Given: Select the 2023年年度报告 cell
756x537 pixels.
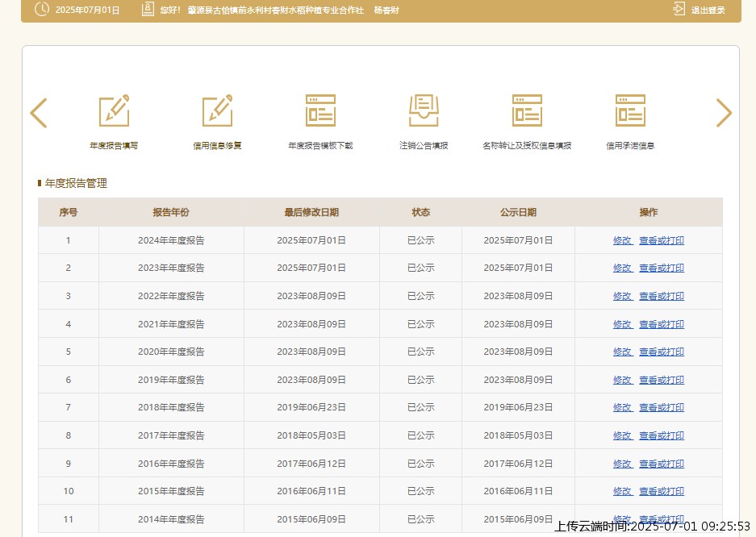Looking at the screenshot, I should [171, 268].
